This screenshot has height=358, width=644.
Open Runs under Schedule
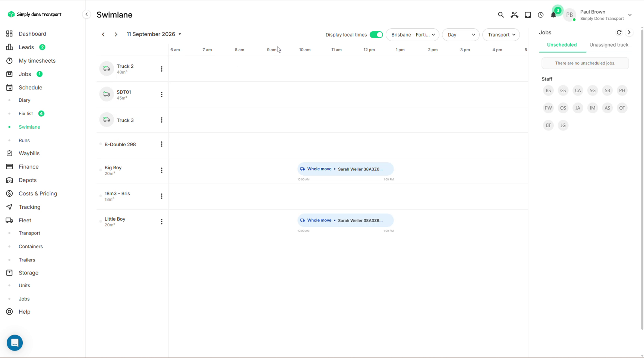tap(24, 141)
